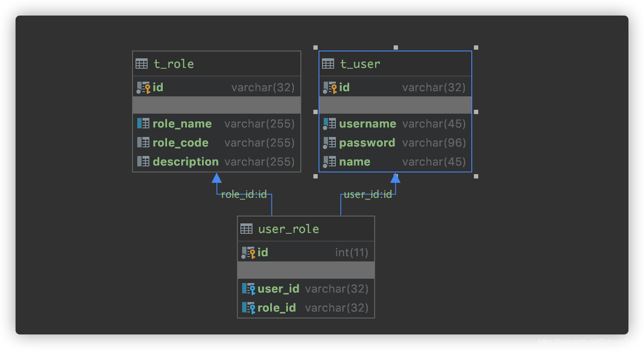The image size is (644, 350).
Task: Click varchar(45) type of username
Action: coord(434,124)
